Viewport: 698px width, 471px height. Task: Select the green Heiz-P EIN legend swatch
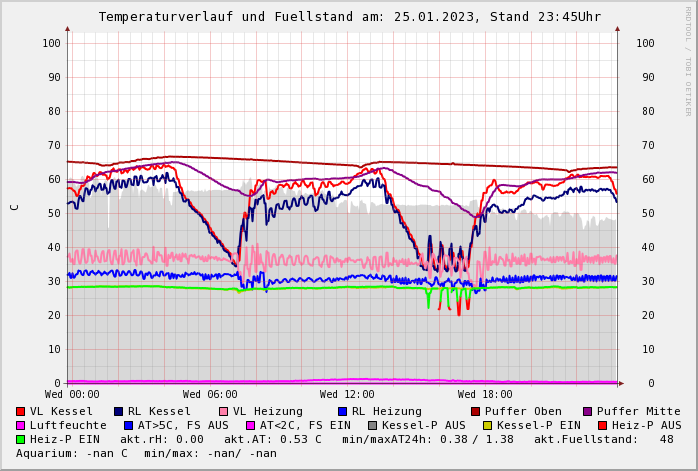point(20,440)
